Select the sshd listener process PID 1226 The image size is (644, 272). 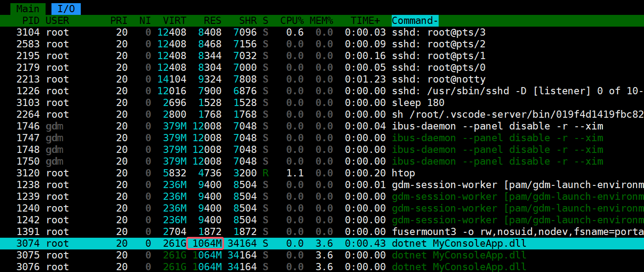(316, 91)
